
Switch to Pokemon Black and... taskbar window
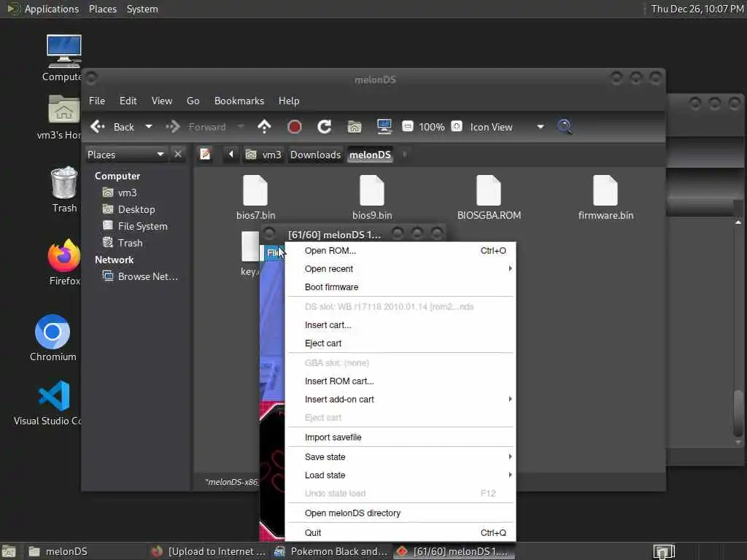coord(332,551)
